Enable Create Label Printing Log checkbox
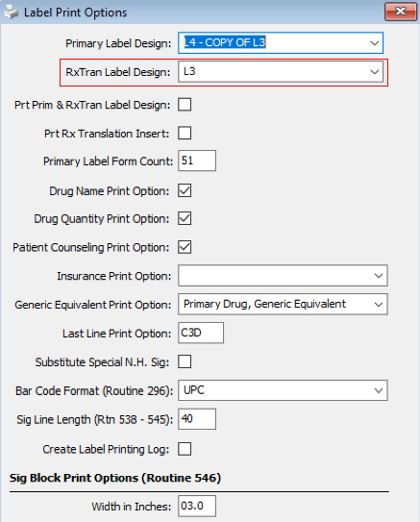 [185, 449]
